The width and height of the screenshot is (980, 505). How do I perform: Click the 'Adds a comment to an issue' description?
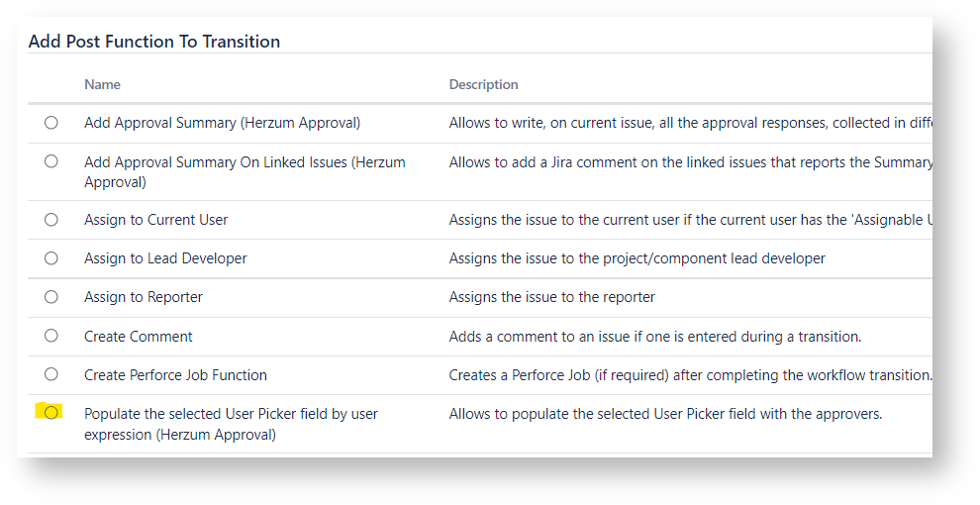(x=654, y=337)
